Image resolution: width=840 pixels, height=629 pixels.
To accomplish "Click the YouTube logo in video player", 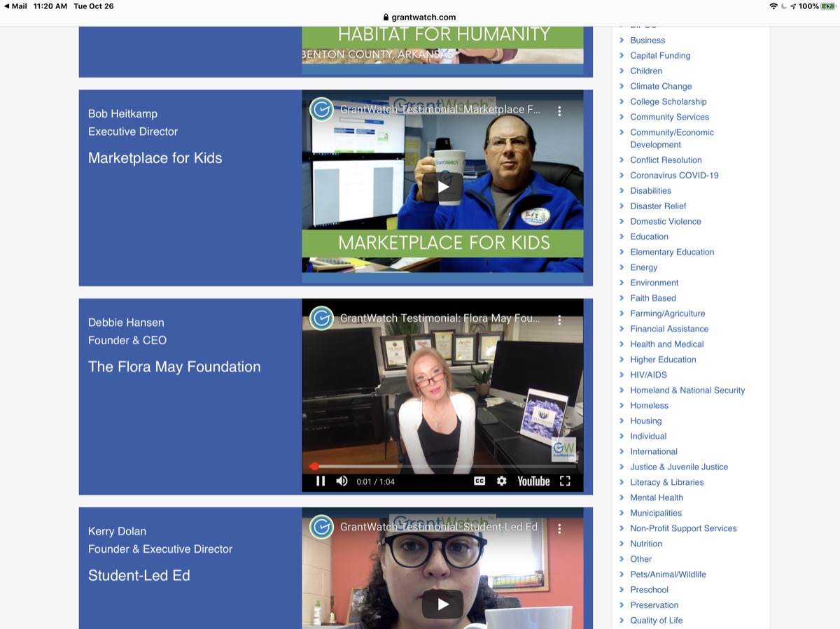I will tap(533, 481).
